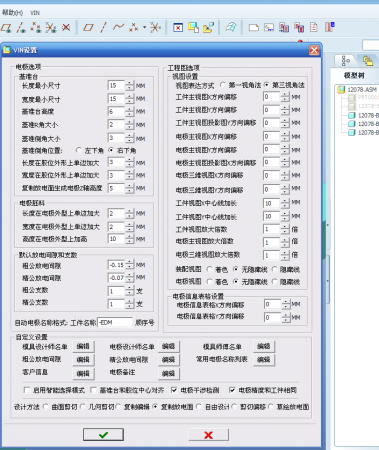Click the 工件视图放大倍数 value stepper

click(285, 229)
